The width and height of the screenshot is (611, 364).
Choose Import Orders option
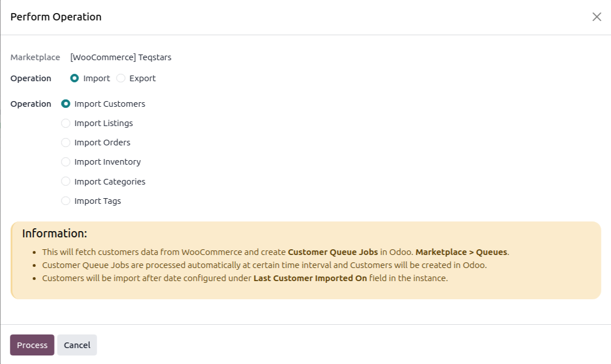pos(65,143)
